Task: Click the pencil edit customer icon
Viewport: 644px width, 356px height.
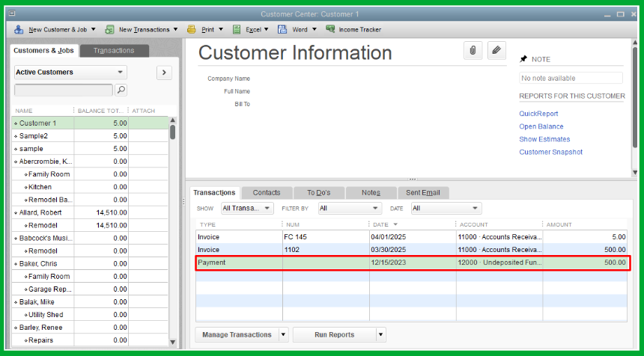Action: coord(496,50)
